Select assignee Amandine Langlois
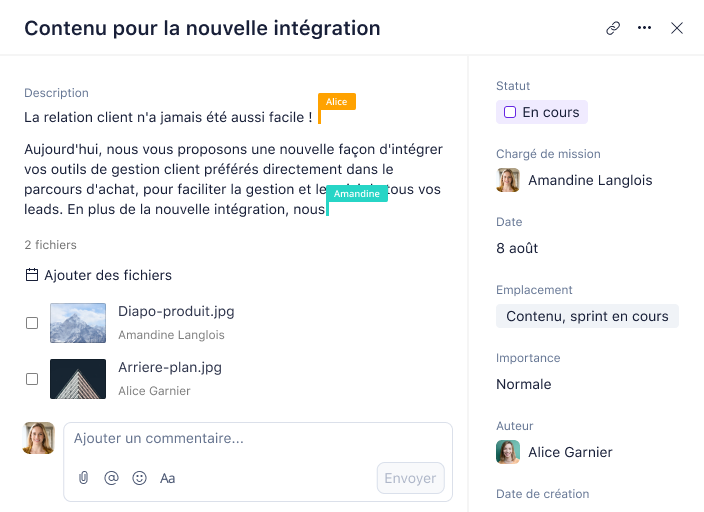 point(574,180)
